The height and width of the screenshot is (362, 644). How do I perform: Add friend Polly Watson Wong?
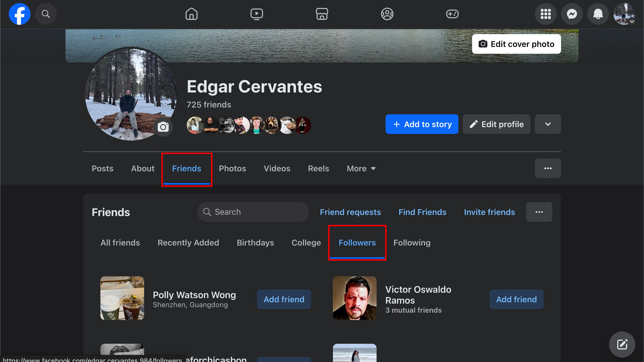(x=284, y=299)
